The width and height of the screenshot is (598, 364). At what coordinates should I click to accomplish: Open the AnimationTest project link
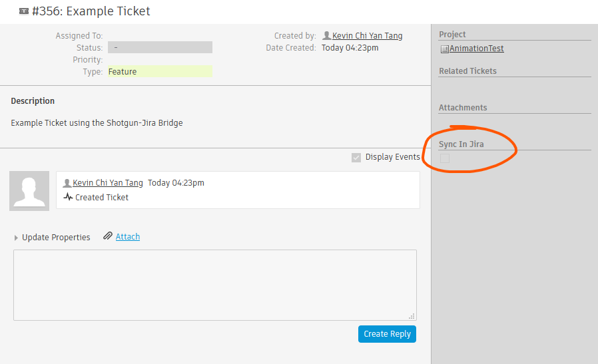pyautogui.click(x=476, y=49)
